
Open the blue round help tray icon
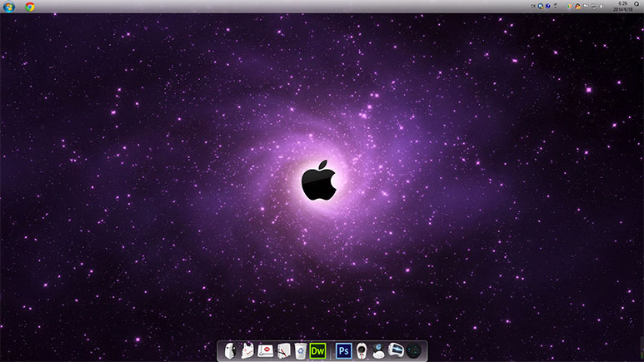point(548,6)
